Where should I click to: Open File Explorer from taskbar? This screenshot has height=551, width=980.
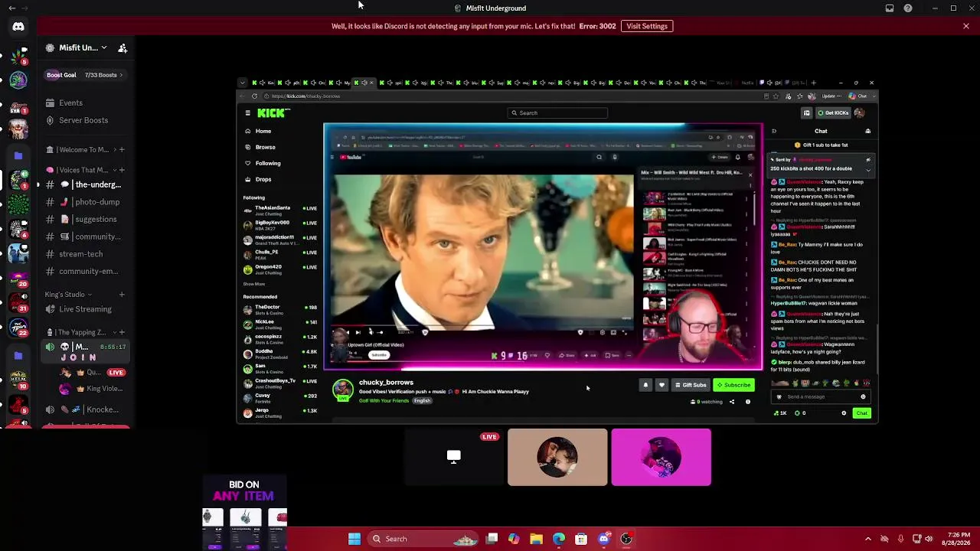tap(536, 539)
